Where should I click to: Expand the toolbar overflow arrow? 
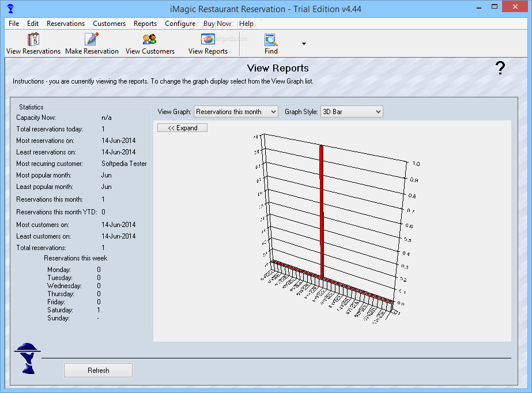(x=304, y=44)
